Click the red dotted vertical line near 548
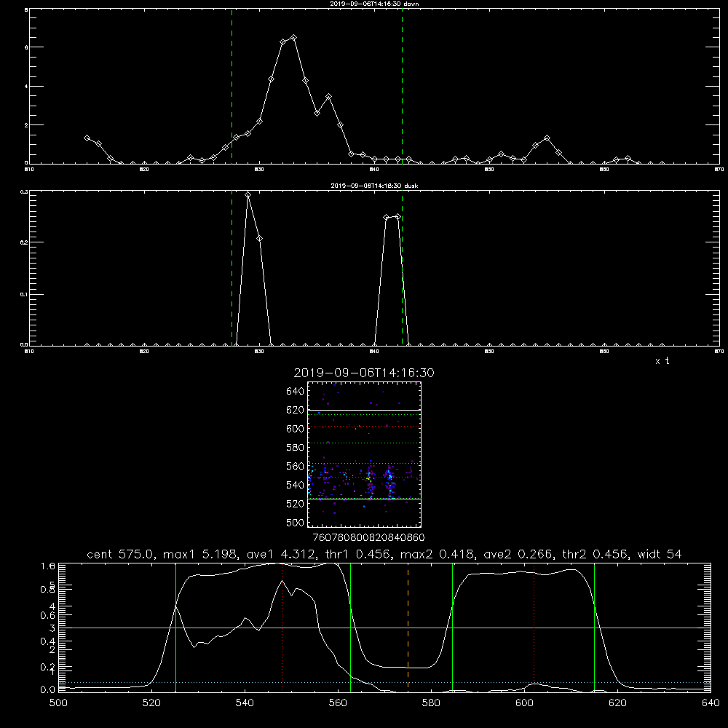 [282, 627]
